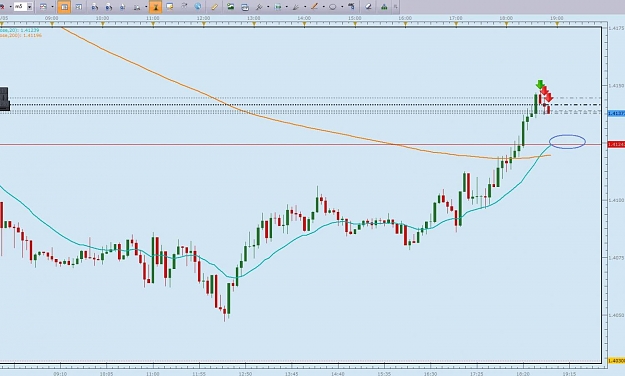The height and width of the screenshot is (376, 625).
Task: Expand the dropdown beside the chart panel icon
Action: click(x=287, y=7)
